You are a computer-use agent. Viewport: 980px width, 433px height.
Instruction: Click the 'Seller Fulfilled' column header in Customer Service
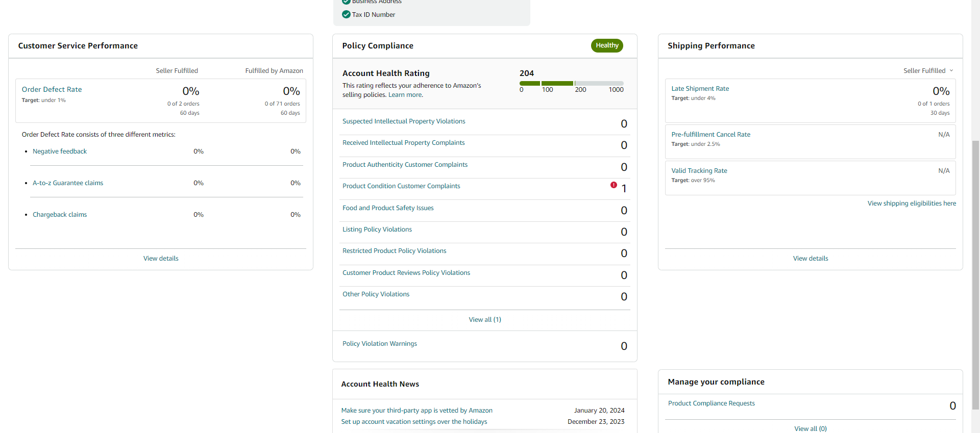point(177,71)
